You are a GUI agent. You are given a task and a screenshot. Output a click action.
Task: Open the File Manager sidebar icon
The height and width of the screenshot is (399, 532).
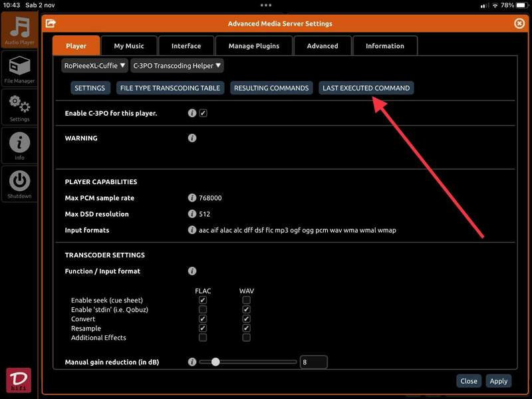[x=19, y=70]
